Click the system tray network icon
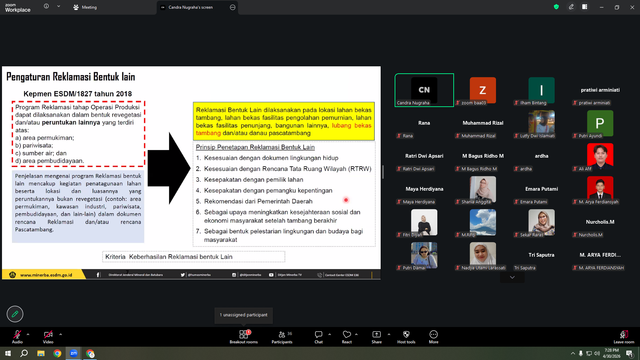 (589, 353)
